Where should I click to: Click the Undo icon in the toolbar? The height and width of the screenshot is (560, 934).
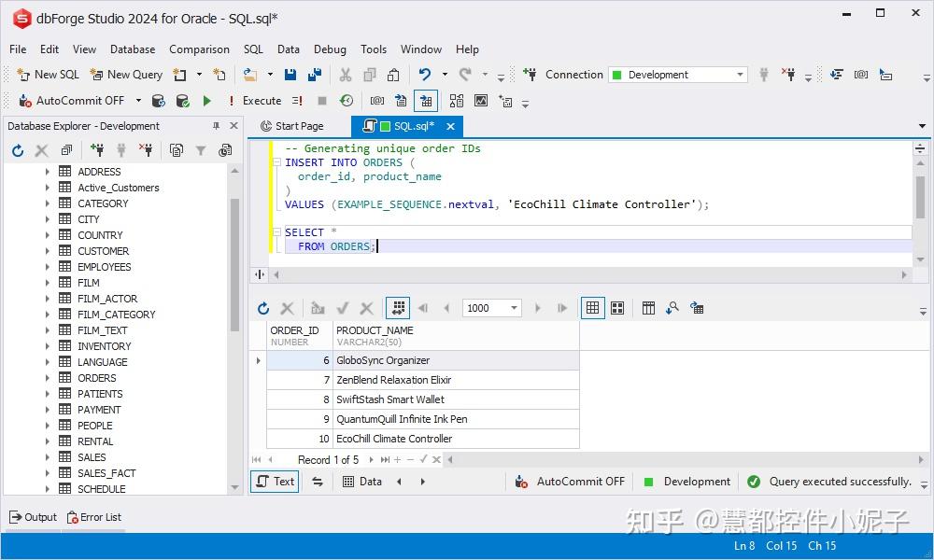426,74
